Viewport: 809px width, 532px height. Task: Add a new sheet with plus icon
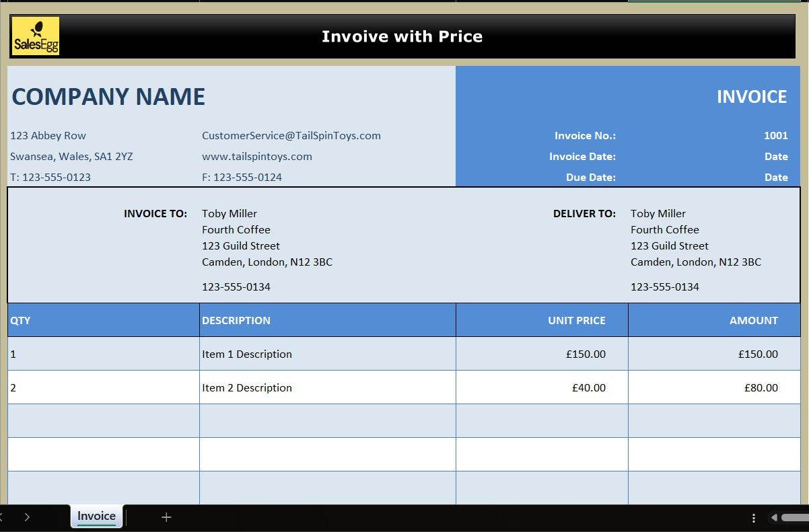tap(166, 517)
